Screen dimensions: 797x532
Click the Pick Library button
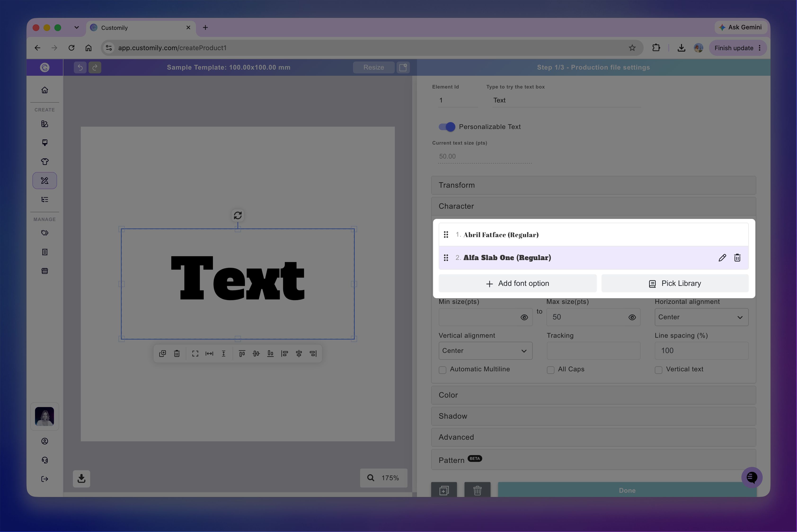674,283
